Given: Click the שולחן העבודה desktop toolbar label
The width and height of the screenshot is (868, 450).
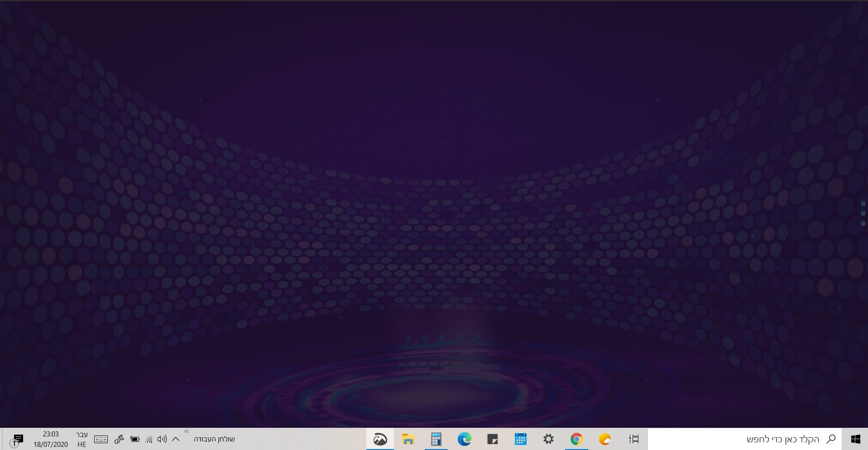Looking at the screenshot, I should click(214, 439).
